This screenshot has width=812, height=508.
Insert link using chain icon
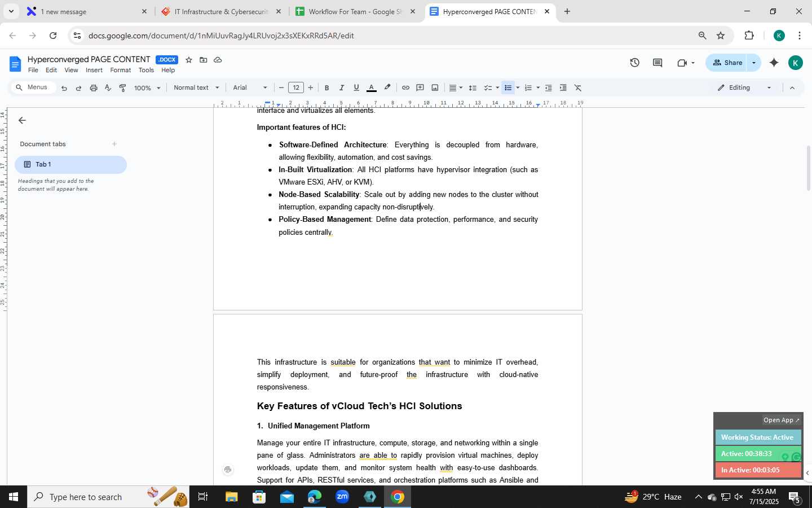click(x=405, y=88)
